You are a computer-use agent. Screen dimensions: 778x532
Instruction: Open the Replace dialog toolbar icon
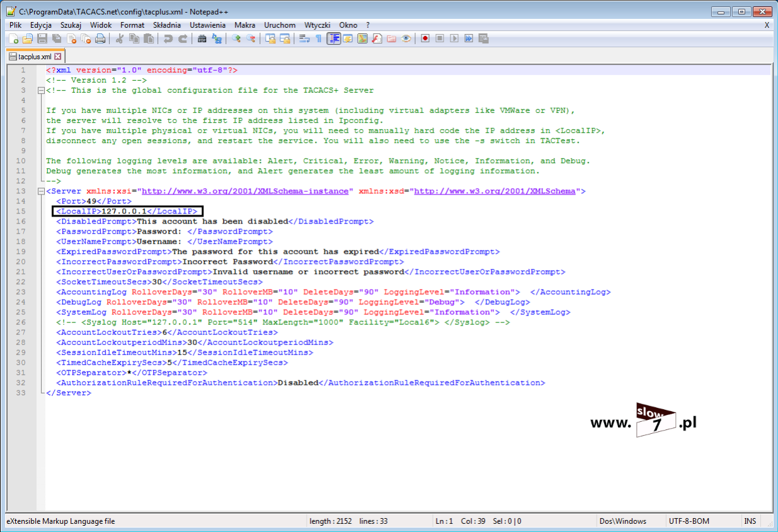point(217,38)
